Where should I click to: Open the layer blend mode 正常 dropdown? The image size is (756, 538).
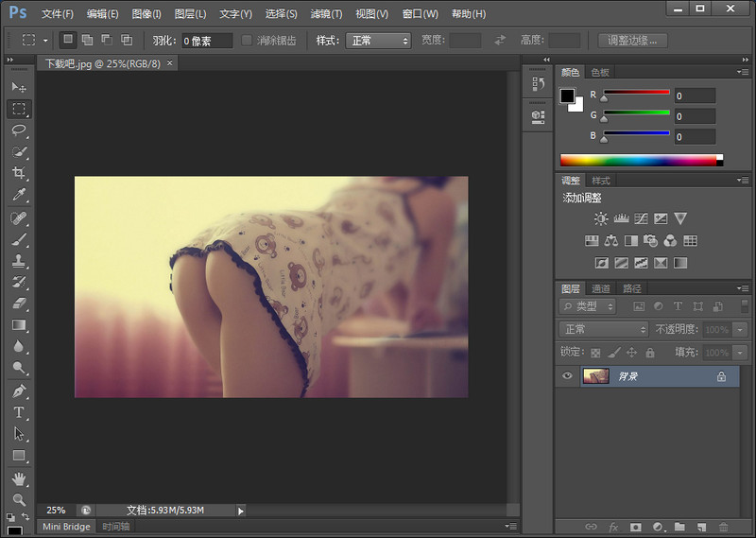pos(604,329)
